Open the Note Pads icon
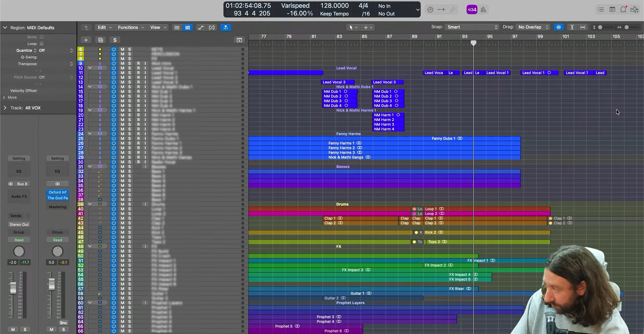Screen dimensions: 644x334 pyautogui.click(x=612, y=10)
